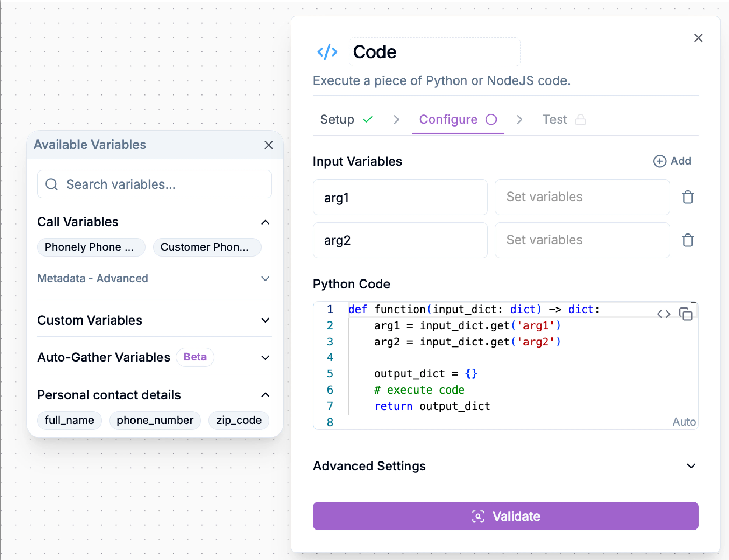The height and width of the screenshot is (560, 729).
Task: Open the Test step
Action: point(554,119)
